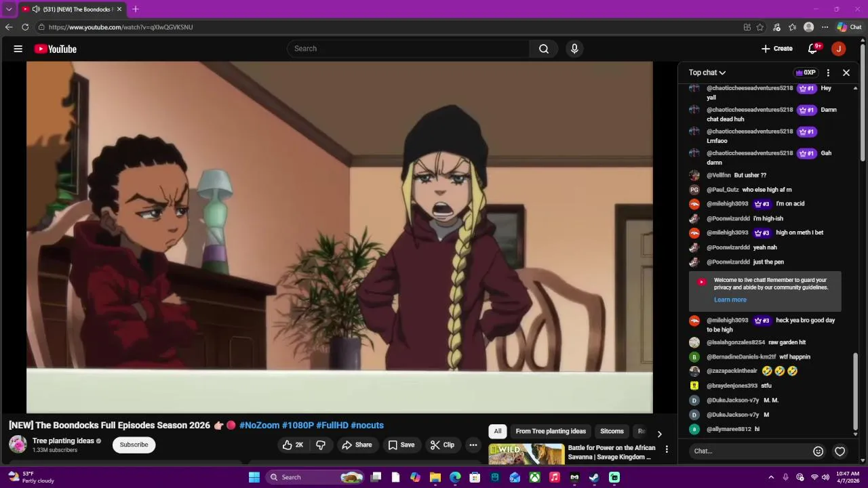Click into the Chat message field
Image resolution: width=868 pixels, height=488 pixels.
[x=749, y=451]
